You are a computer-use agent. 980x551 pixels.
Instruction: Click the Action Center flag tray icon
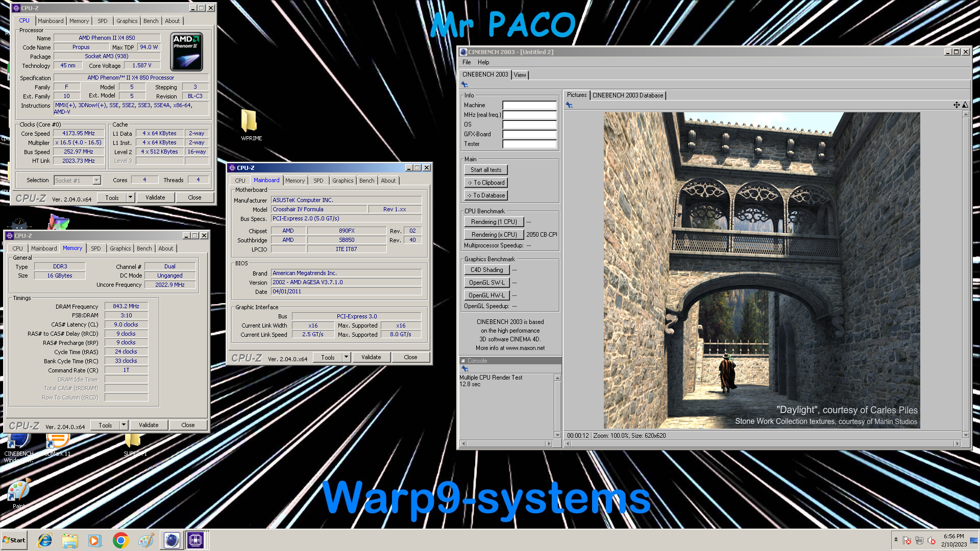tap(907, 540)
